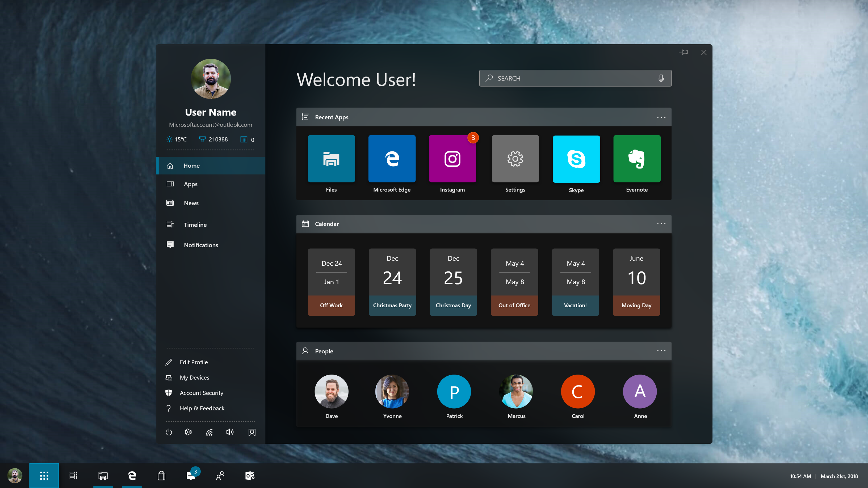Open the People section overflow menu

click(661, 351)
